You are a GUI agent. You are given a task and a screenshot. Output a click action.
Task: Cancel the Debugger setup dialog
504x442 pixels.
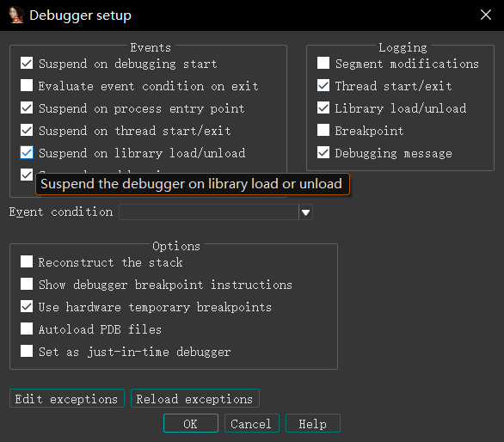[x=252, y=423]
